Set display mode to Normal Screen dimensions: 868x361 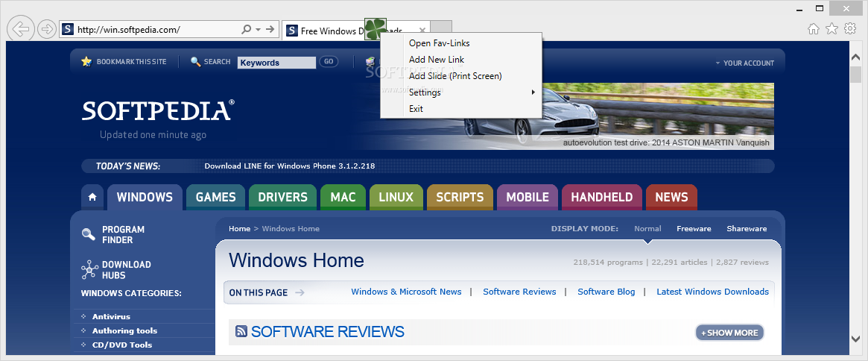pyautogui.click(x=647, y=228)
